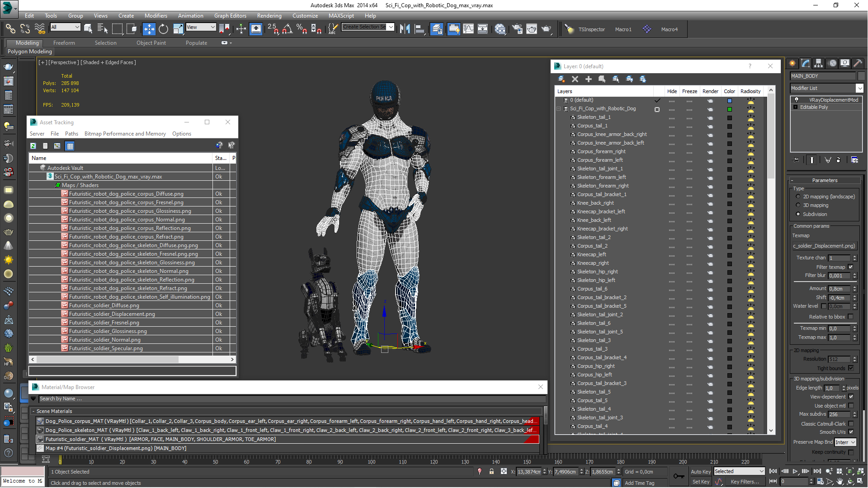Activate the Select and Move tool
Image resolution: width=868 pixels, height=488 pixels.
[149, 29]
